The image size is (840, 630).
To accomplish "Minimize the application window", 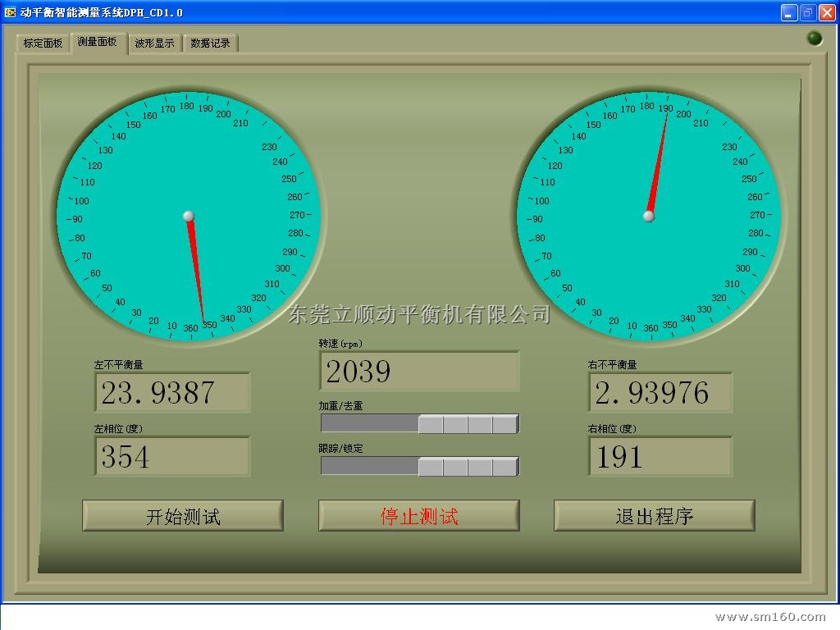I will pos(789,12).
